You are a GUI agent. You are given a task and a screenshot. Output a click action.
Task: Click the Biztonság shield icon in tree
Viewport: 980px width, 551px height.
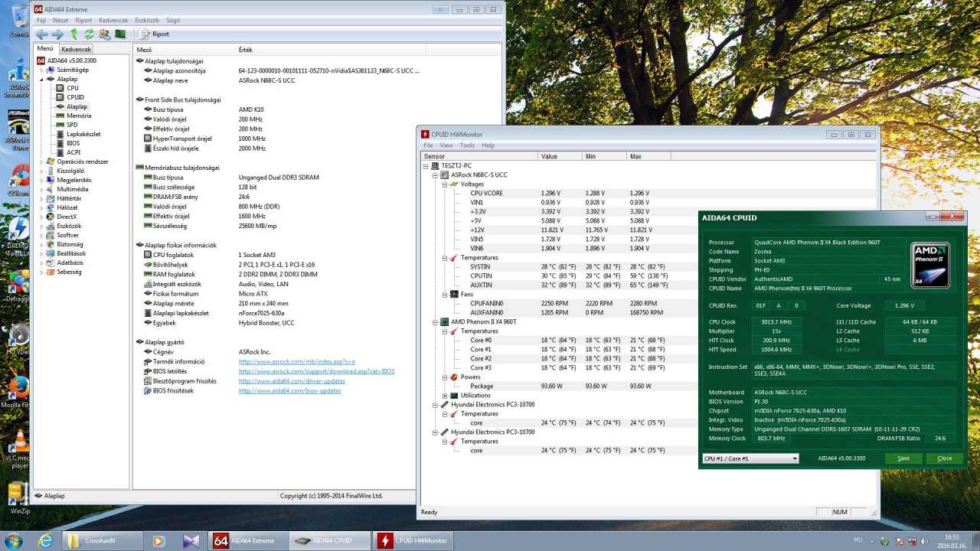(x=51, y=244)
